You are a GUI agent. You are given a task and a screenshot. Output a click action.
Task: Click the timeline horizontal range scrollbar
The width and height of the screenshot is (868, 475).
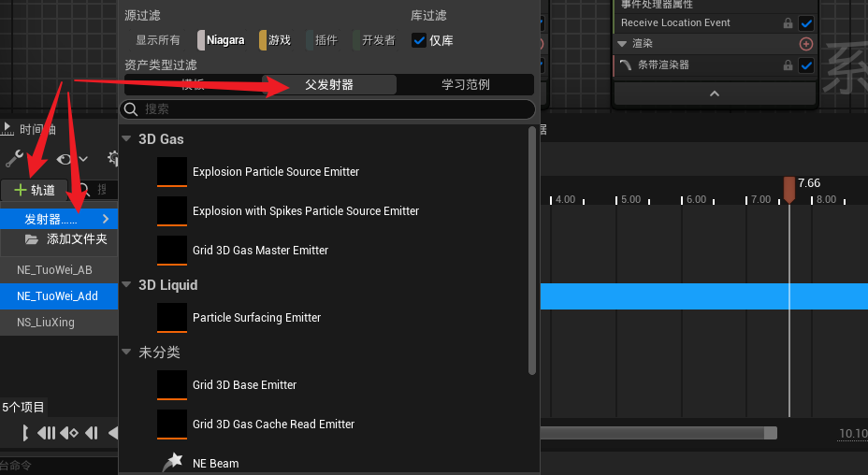658,433
